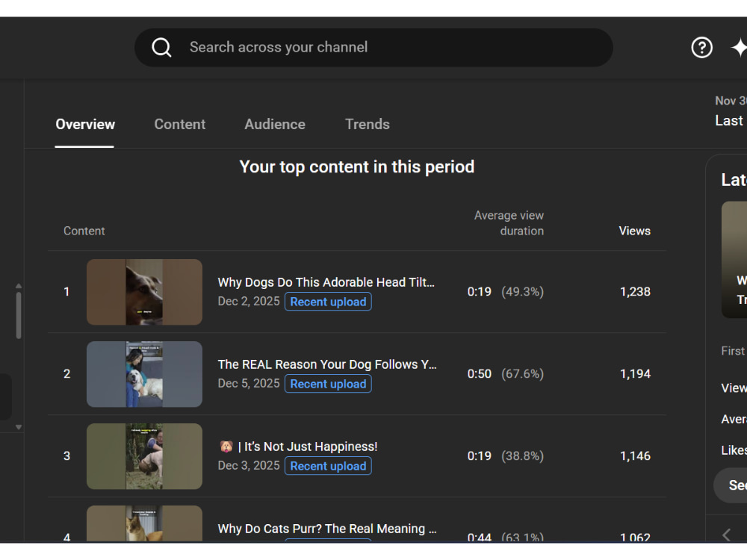Click Recent upload badge for Dec 2 video
Screen dimensions: 747x560
coord(328,302)
